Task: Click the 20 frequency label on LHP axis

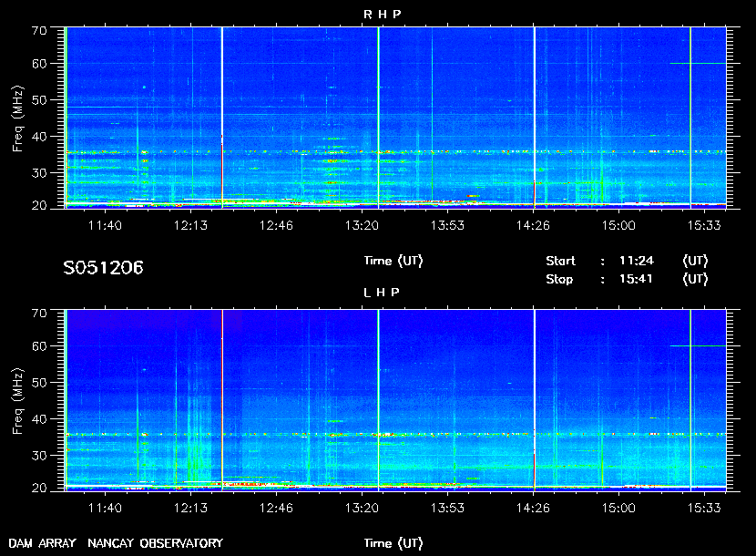Action: coord(39,489)
